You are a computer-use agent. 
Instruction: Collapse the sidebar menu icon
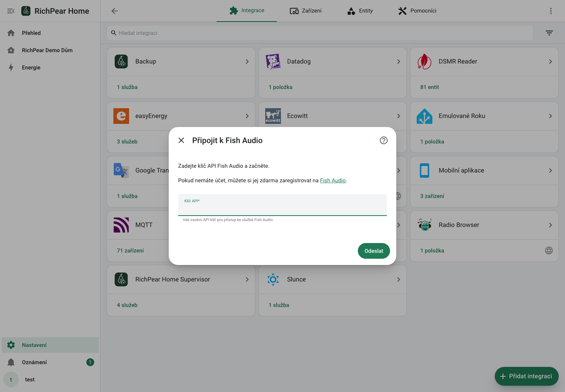(11, 11)
